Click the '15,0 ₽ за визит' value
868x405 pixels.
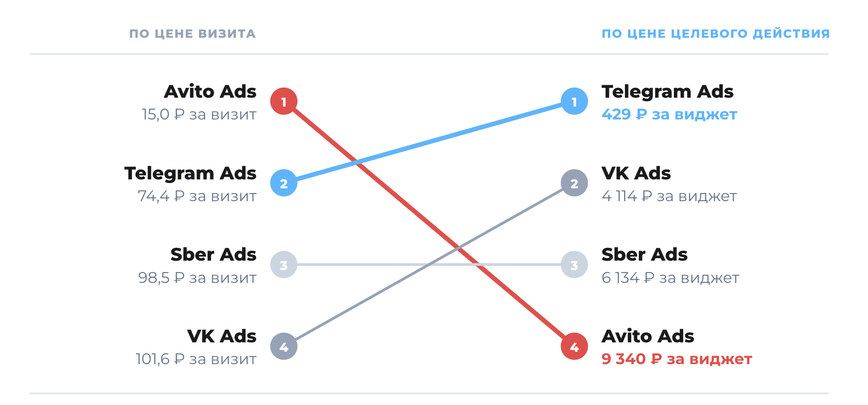tap(199, 115)
